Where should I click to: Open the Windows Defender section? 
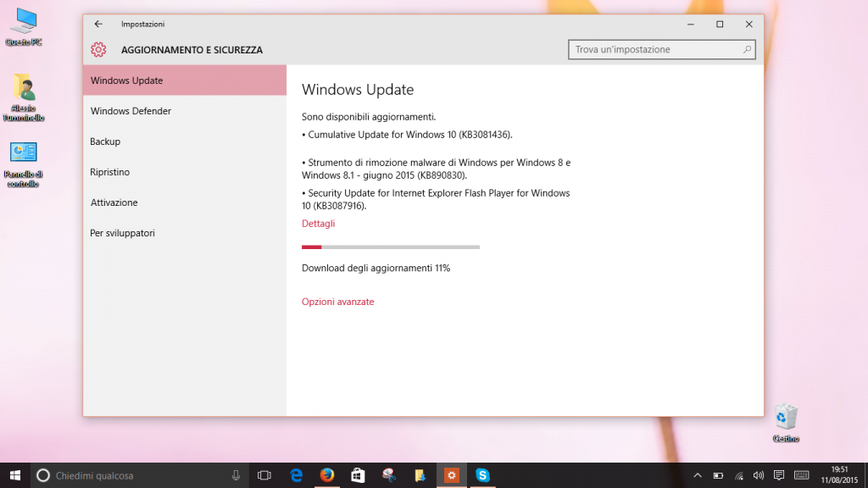[185, 111]
